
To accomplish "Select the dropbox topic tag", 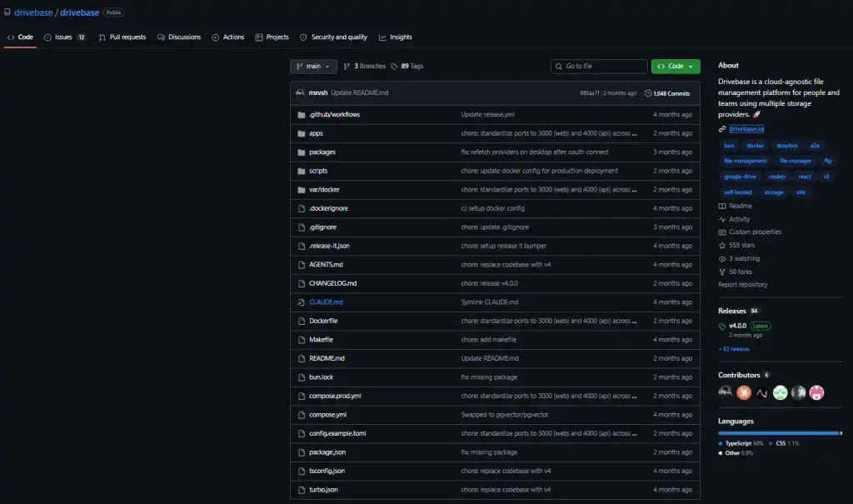I will pos(786,146).
